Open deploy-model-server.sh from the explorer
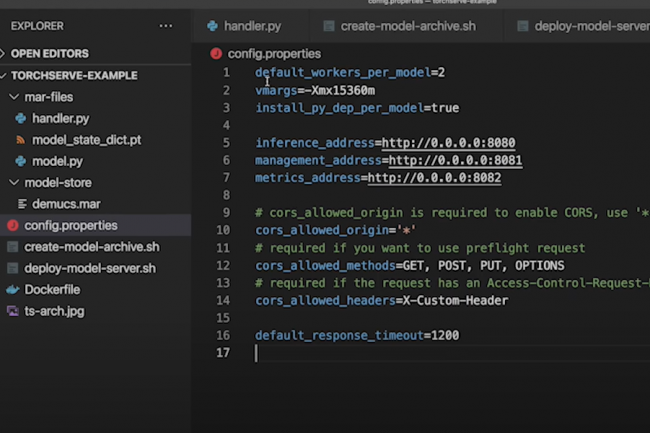The height and width of the screenshot is (433, 650). coord(90,269)
